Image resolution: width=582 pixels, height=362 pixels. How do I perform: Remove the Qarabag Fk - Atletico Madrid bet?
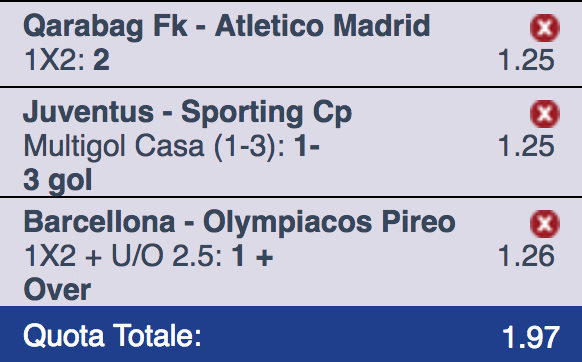[x=545, y=28]
